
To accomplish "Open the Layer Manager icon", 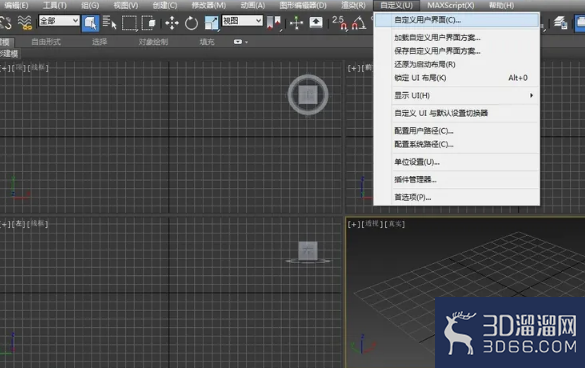I will [x=560, y=23].
